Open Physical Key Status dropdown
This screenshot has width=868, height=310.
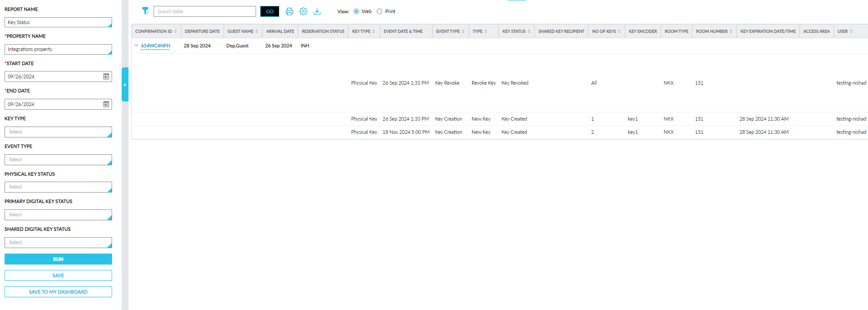point(58,187)
